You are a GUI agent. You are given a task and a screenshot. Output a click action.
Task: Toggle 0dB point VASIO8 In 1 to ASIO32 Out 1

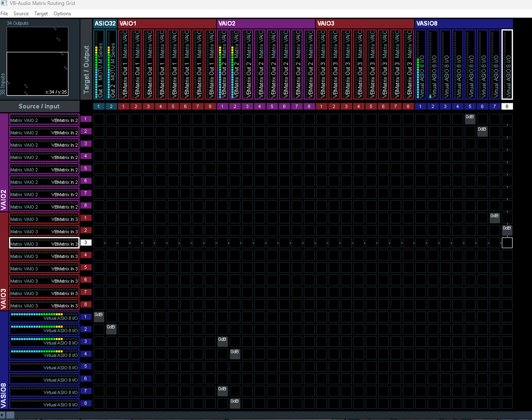coord(99,317)
